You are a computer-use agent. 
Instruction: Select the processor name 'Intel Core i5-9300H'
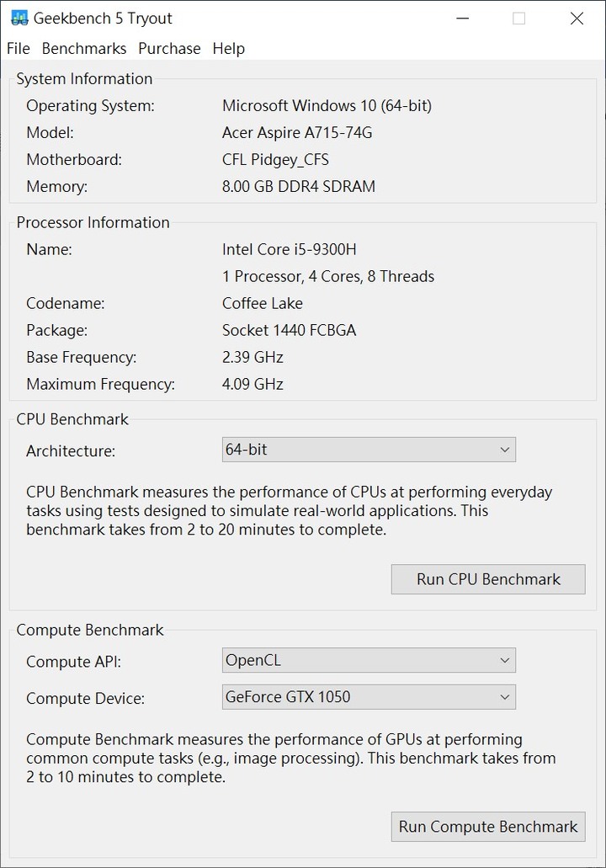coord(289,250)
